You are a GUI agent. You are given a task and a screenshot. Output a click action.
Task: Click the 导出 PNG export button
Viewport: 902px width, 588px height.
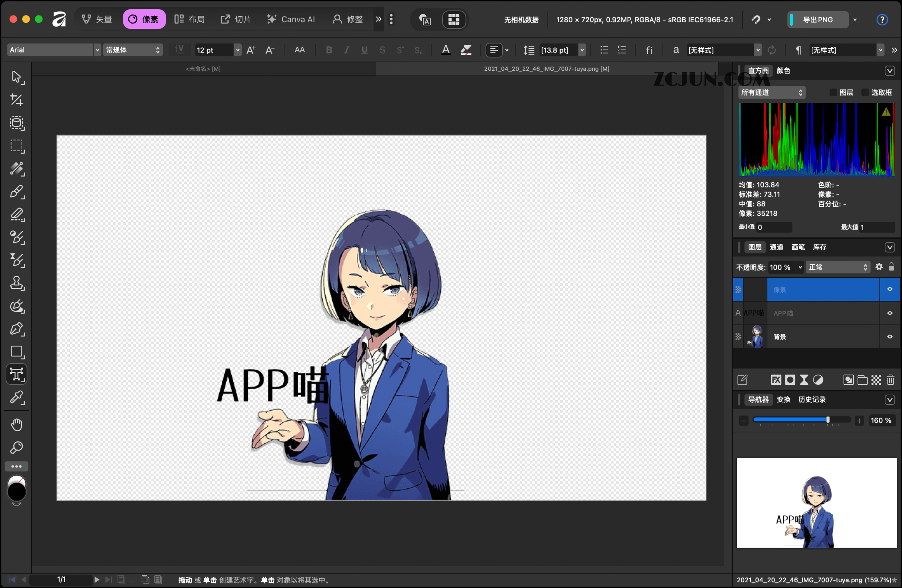(x=817, y=20)
